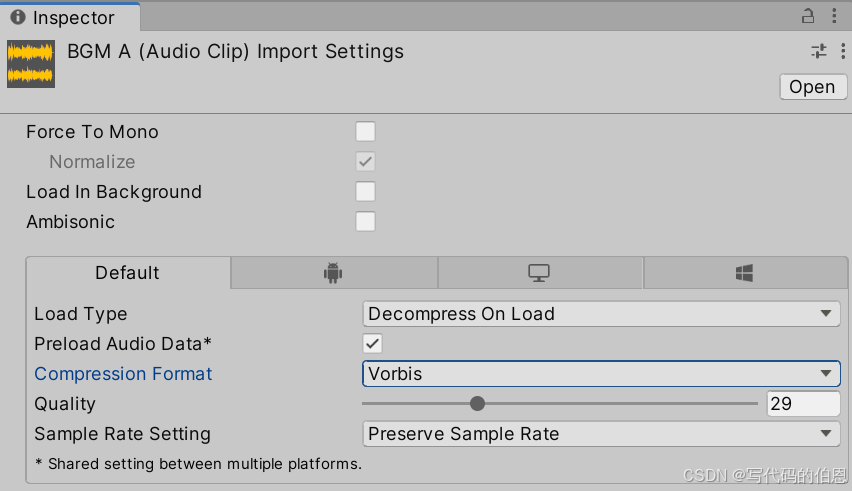Open the preset selector sliders icon
This screenshot has height=491, width=852.
click(x=819, y=51)
